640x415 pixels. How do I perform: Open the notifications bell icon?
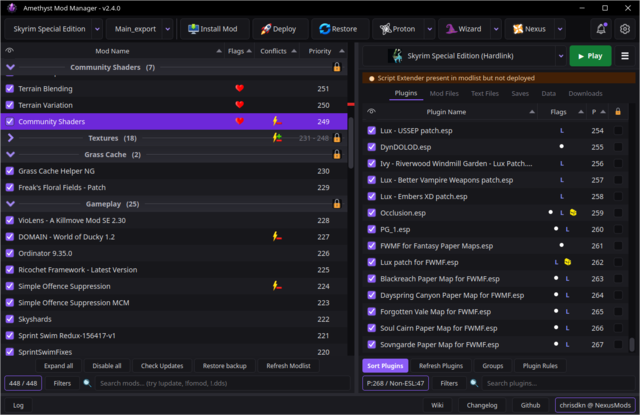click(601, 29)
